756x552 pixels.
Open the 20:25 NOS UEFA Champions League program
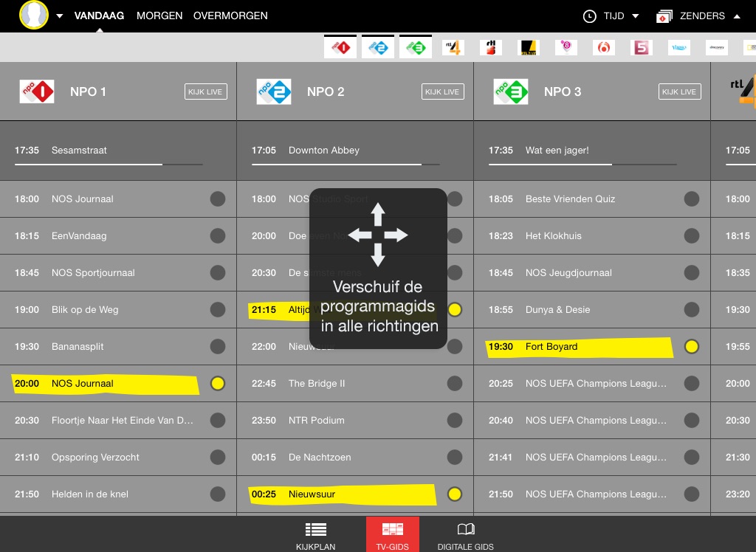[x=592, y=383]
